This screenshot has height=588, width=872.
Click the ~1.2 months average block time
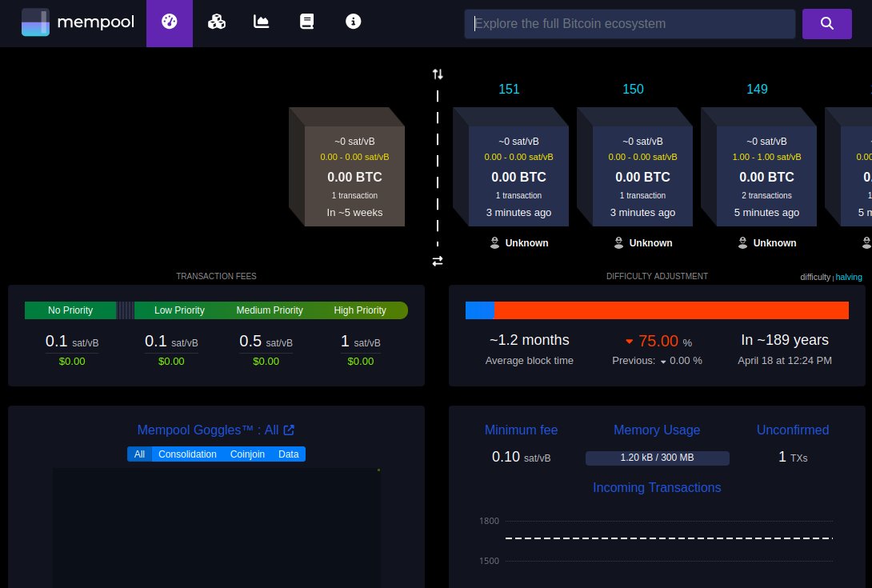pos(529,340)
